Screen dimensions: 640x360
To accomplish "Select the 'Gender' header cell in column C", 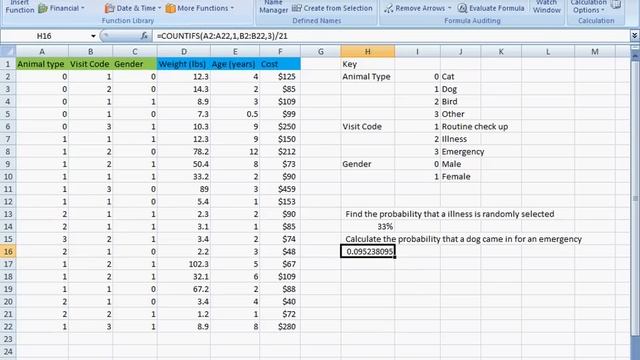I will point(135,64).
